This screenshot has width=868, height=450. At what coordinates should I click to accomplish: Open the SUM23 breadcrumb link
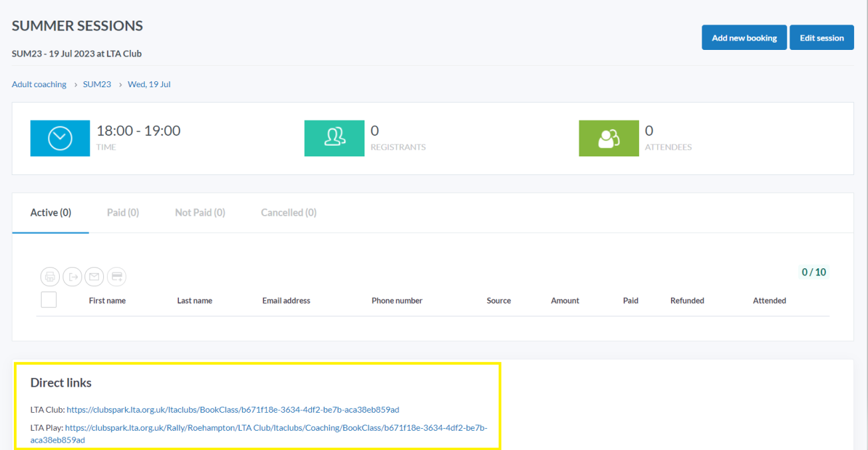(x=97, y=85)
